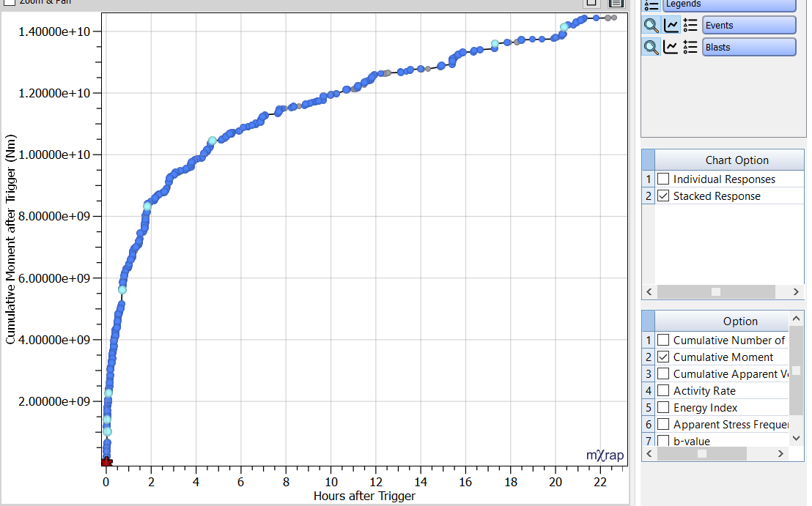
Task: Tick the Activity Rate checkbox
Action: pyautogui.click(x=663, y=391)
